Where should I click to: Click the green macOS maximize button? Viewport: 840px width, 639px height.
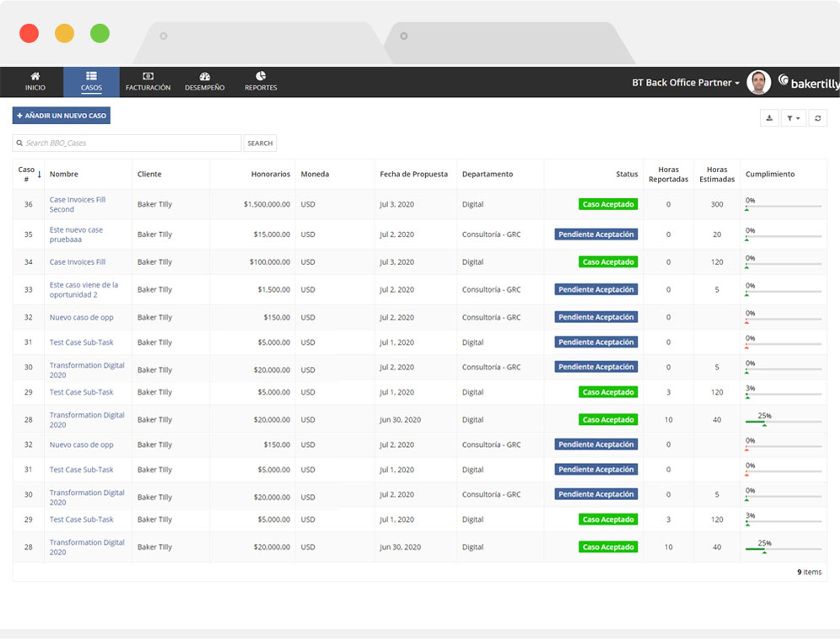(x=100, y=33)
